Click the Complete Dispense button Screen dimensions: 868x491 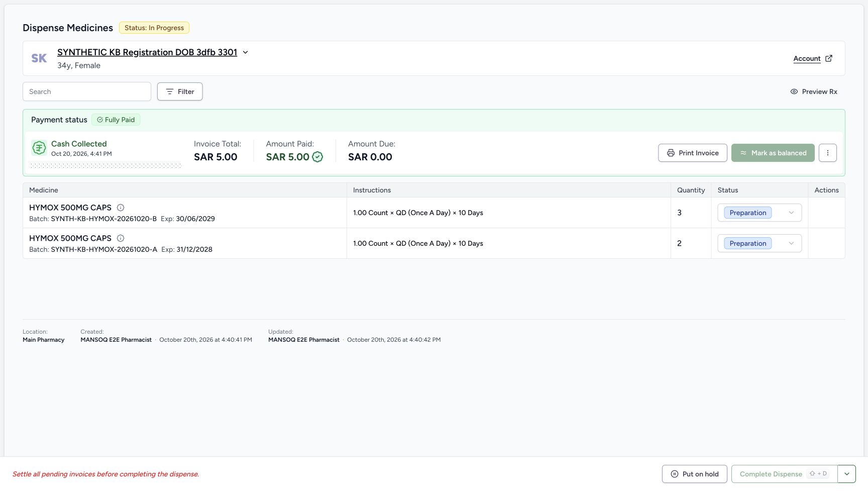785,474
